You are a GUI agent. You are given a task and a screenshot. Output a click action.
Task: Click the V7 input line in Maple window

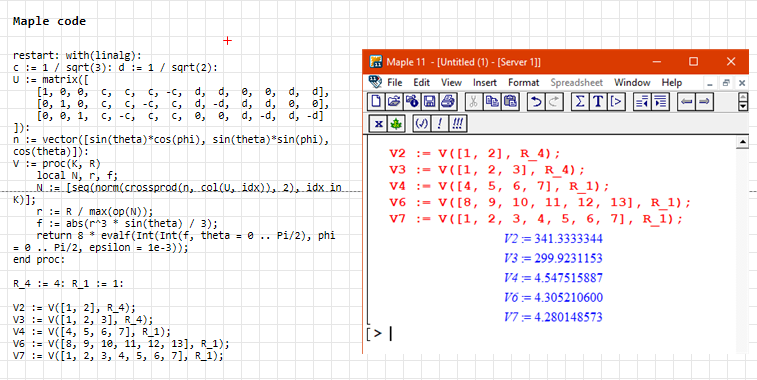(x=536, y=219)
